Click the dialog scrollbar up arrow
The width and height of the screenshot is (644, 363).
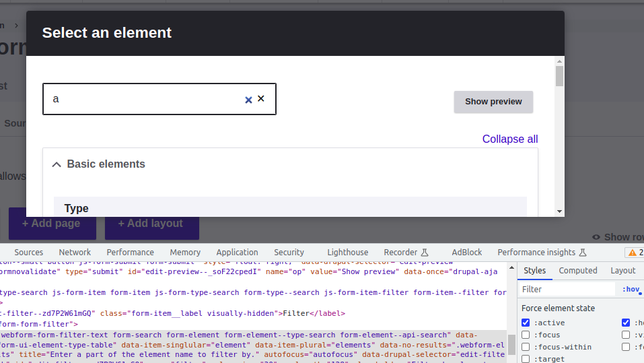(559, 61)
